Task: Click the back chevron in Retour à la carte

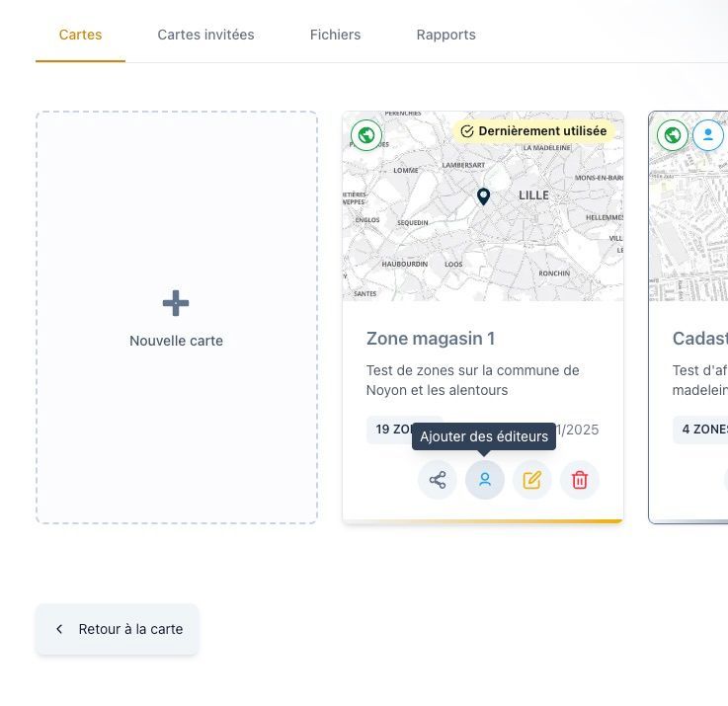Action: click(59, 629)
